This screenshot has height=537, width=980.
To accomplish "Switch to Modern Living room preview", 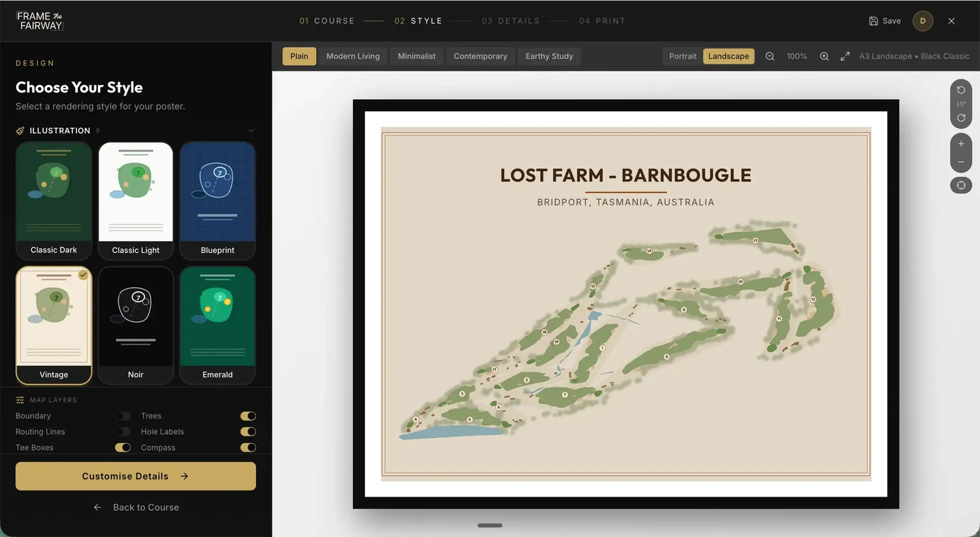I will [x=353, y=56].
